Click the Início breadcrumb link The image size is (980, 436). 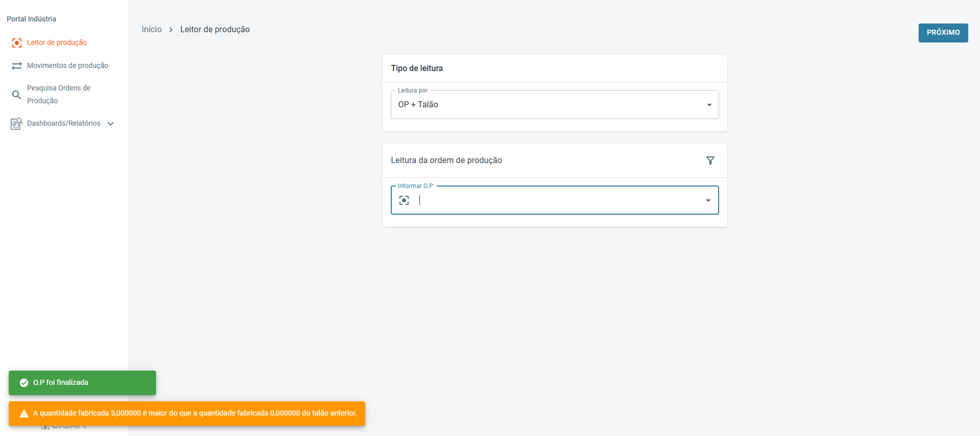[151, 30]
